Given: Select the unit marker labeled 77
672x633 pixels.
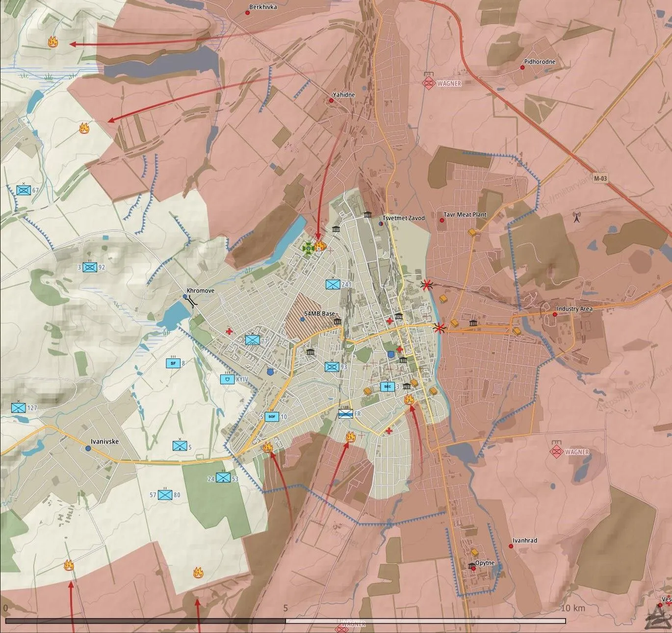Looking at the screenshot, I should (x=253, y=340).
